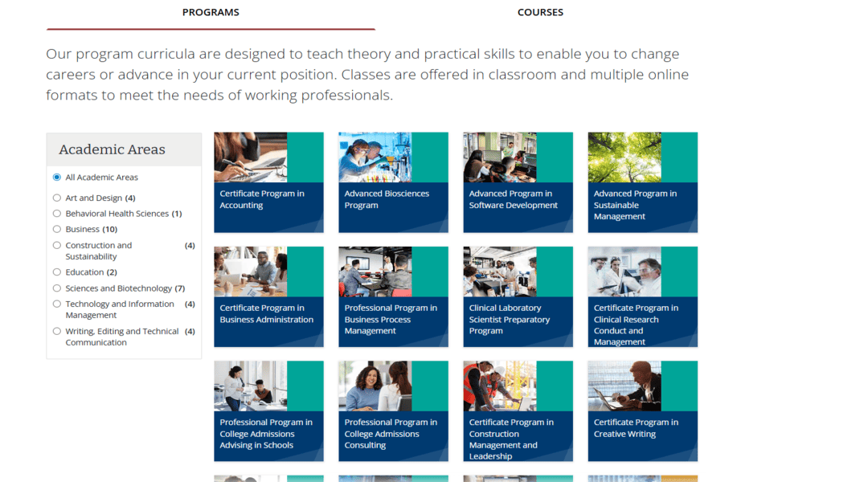
Task: Select the All Academic Areas radio button
Action: point(57,178)
